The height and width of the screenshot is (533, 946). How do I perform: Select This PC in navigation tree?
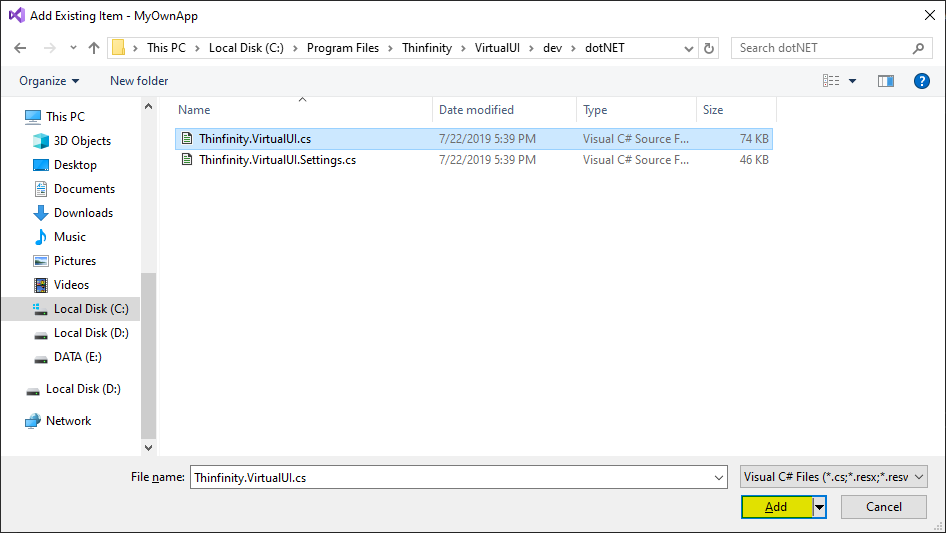pos(65,116)
